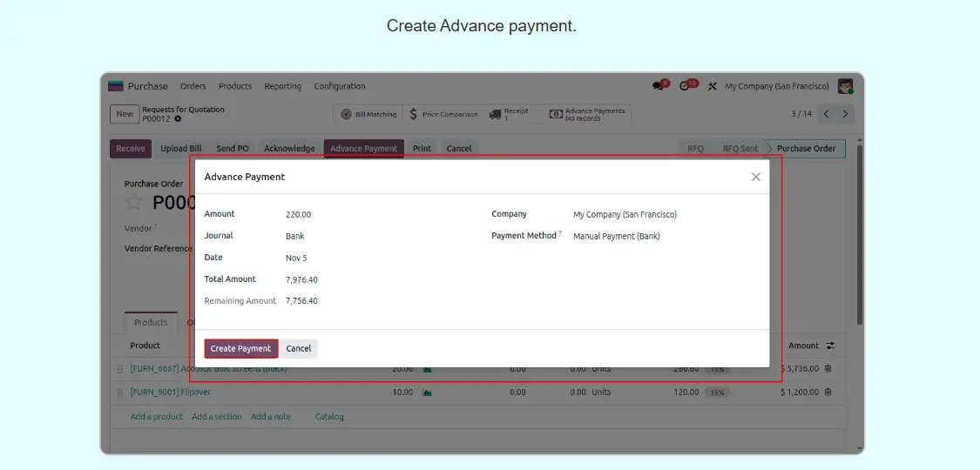Close the Advance Payment dialog
The width and height of the screenshot is (980, 470).
point(755,177)
